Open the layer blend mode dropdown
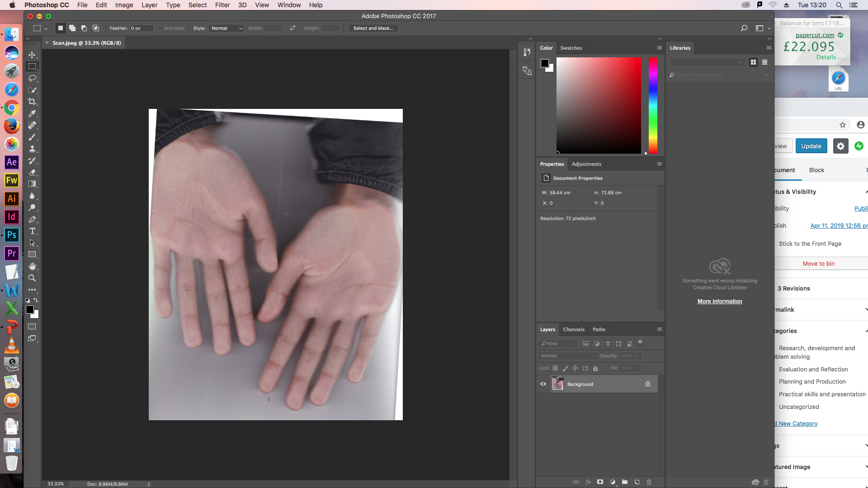This screenshot has width=868, height=488. 568,356
